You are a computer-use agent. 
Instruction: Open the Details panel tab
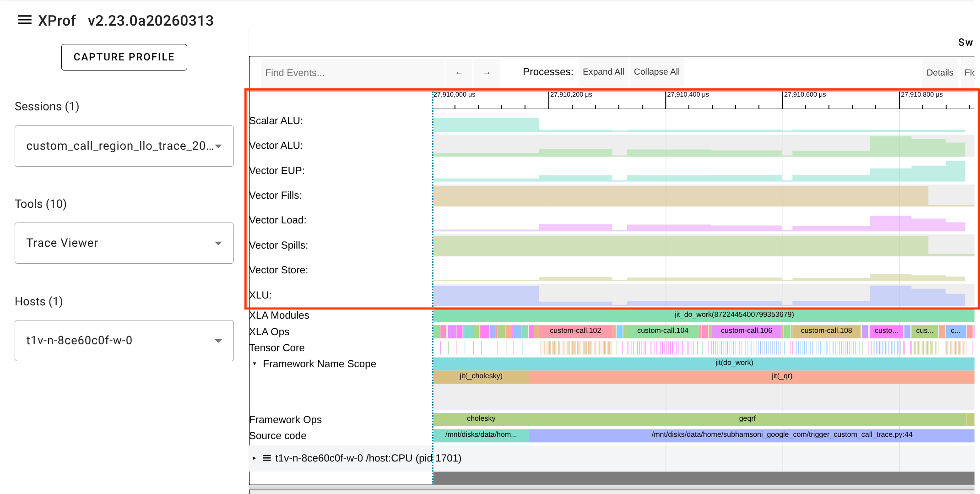click(939, 73)
